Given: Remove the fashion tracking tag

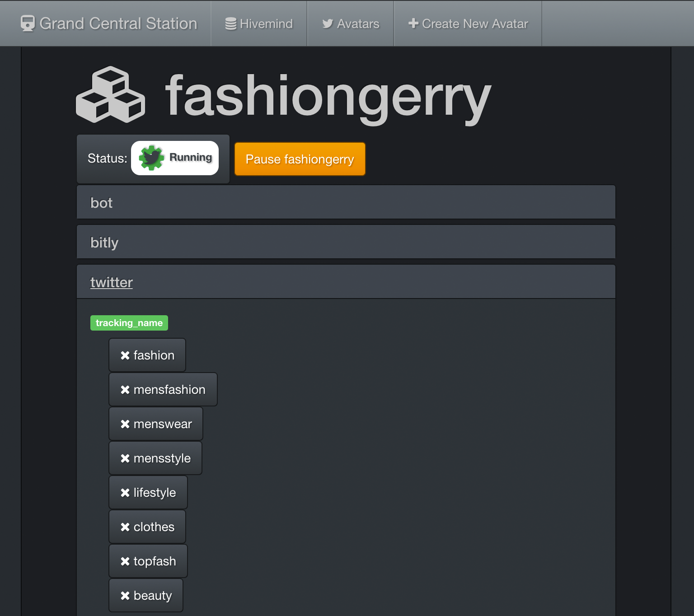Looking at the screenshot, I should tap(126, 355).
